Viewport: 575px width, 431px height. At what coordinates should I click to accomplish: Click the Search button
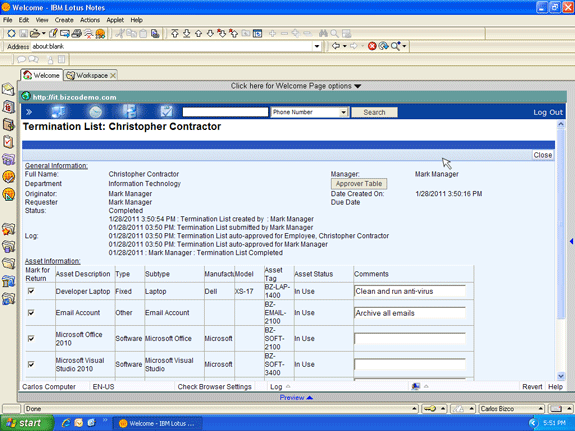point(374,112)
